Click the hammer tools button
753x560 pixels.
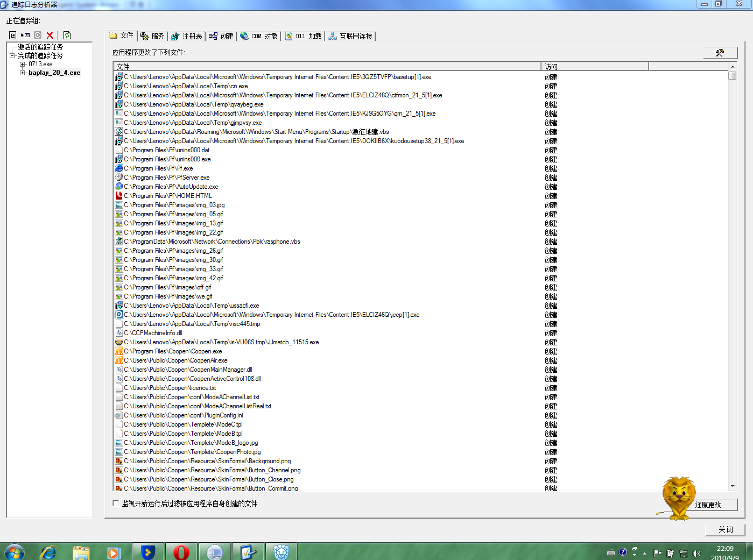[x=720, y=53]
